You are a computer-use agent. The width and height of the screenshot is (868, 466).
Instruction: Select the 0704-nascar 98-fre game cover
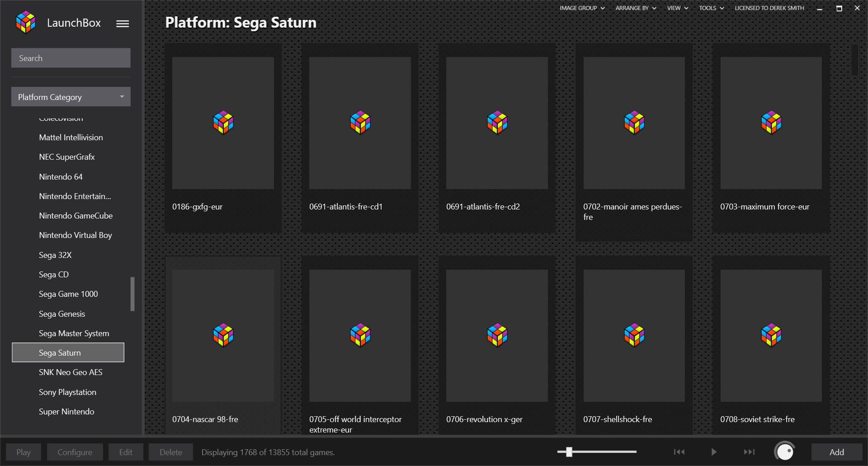[223, 336]
